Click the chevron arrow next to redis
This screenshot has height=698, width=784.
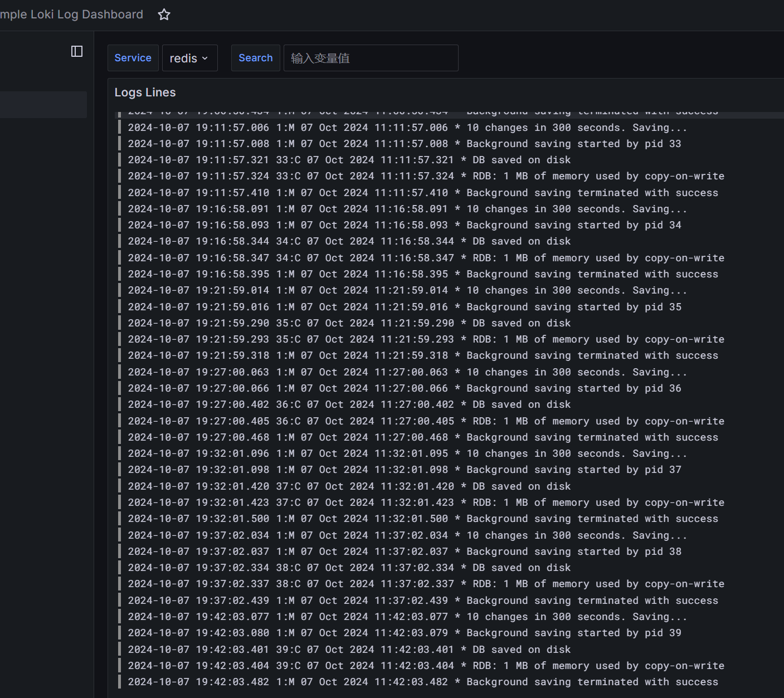(205, 58)
